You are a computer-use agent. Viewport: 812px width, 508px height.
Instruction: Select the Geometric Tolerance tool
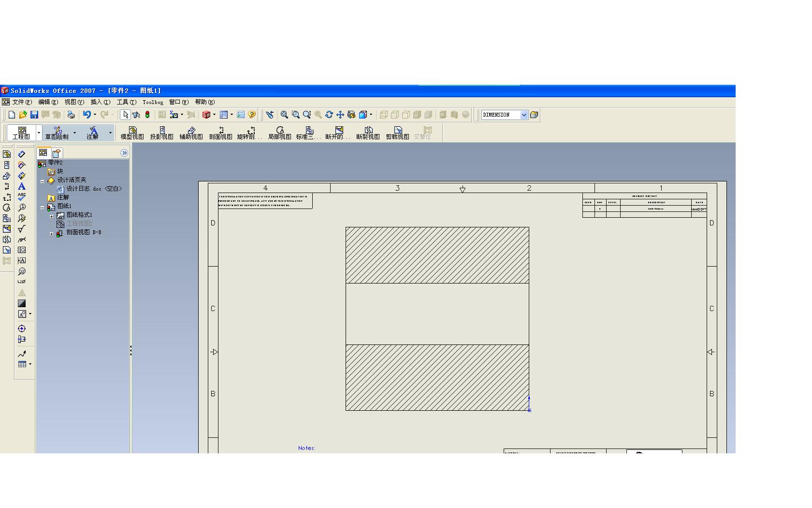tap(22, 250)
